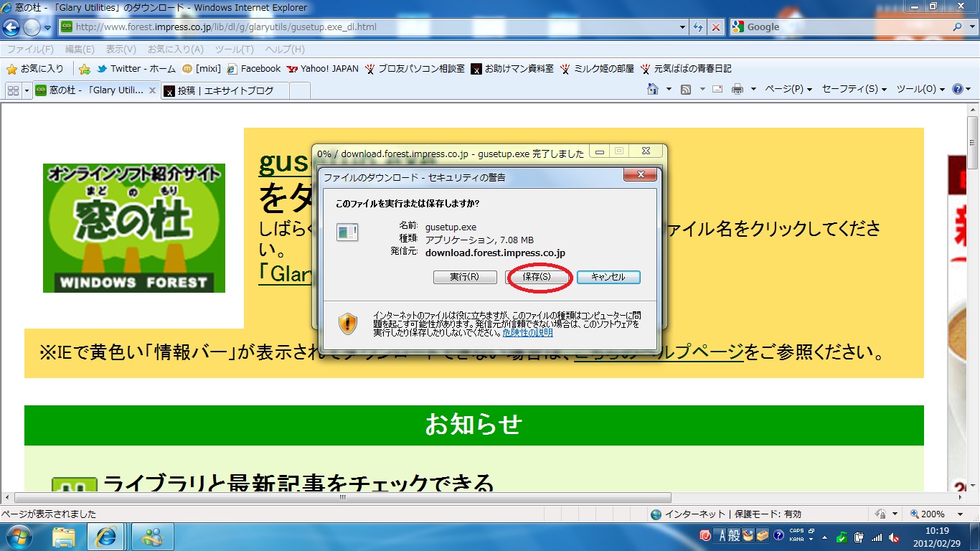
Task: Click the IME input mode 'A' button
Action: pyautogui.click(x=721, y=535)
